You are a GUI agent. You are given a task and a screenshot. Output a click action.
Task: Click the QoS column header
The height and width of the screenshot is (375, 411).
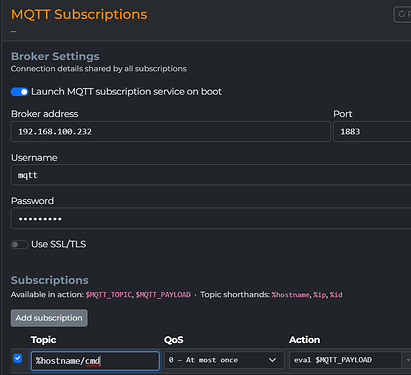[174, 340]
